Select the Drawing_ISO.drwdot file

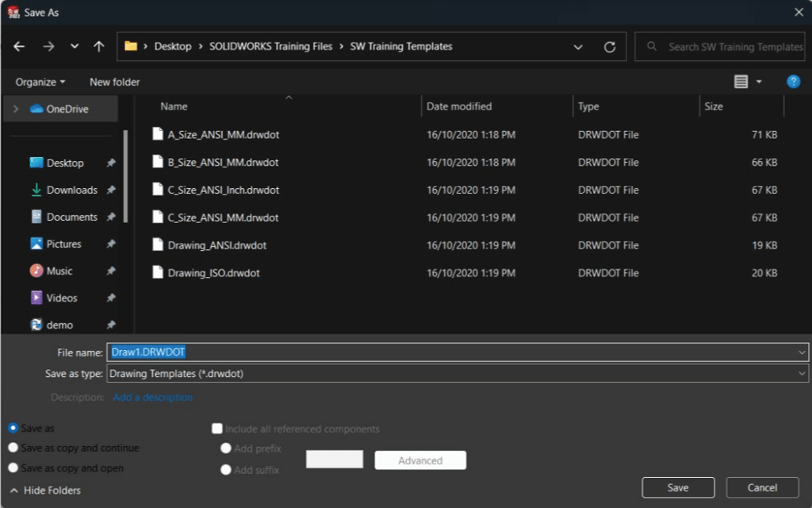(213, 273)
